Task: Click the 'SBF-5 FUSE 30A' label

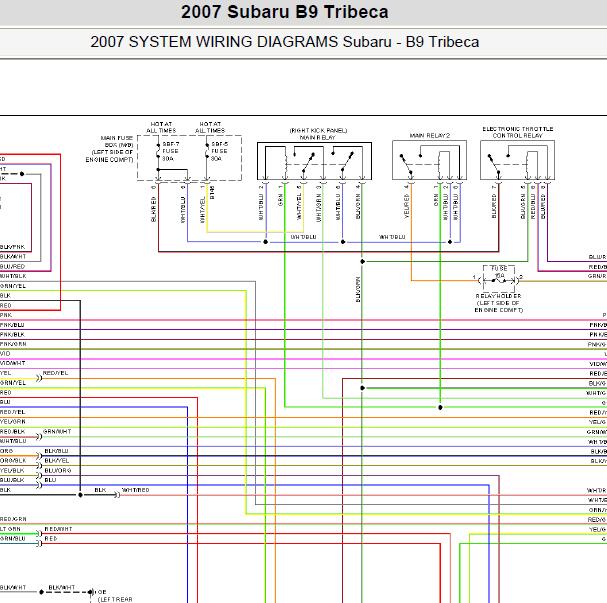Action: click(x=219, y=151)
